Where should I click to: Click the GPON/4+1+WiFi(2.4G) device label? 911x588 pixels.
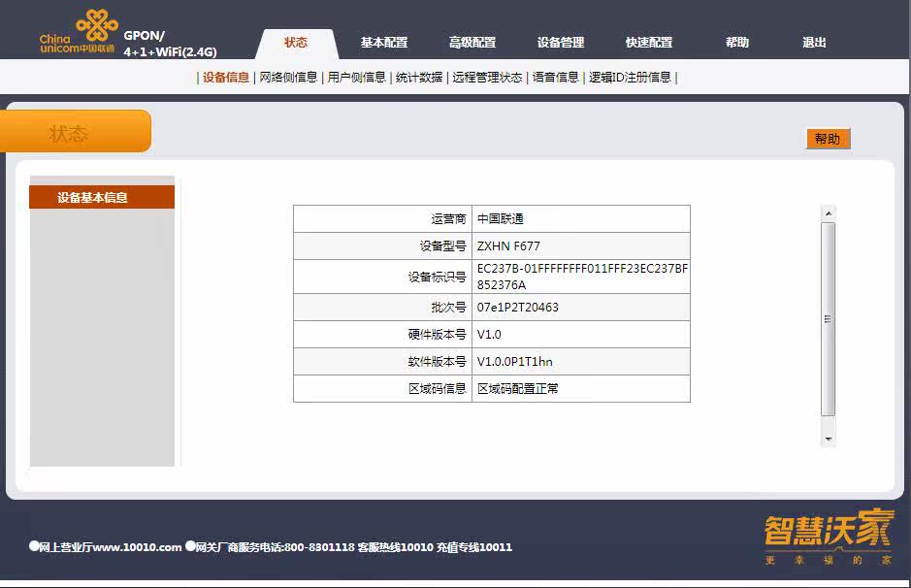pyautogui.click(x=170, y=44)
